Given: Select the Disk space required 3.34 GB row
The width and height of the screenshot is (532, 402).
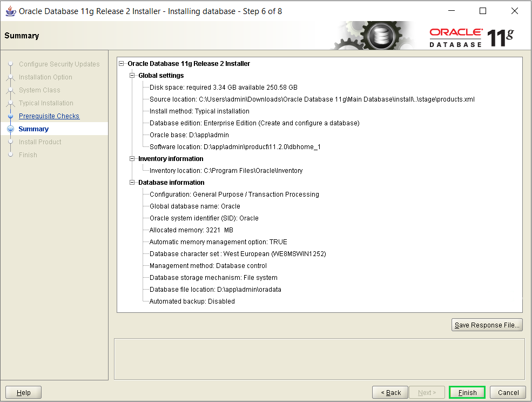Looking at the screenshot, I should [223, 87].
